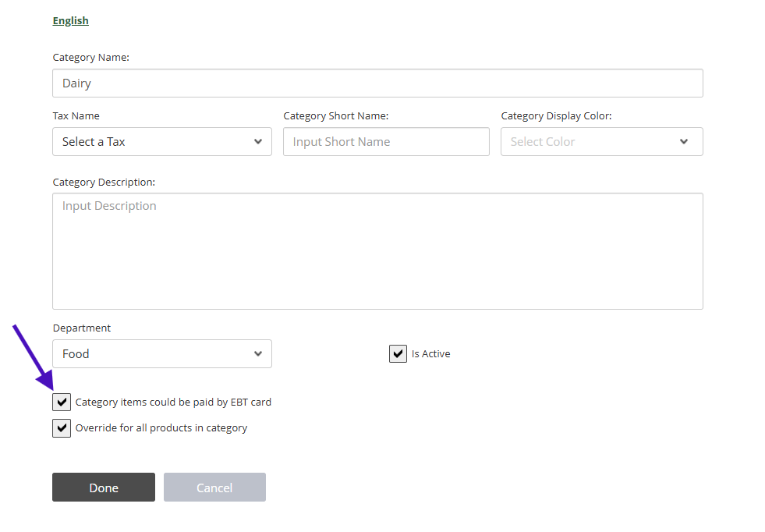Click the "Category items could be paid" label
The height and width of the screenshot is (532, 765).
[x=173, y=403]
